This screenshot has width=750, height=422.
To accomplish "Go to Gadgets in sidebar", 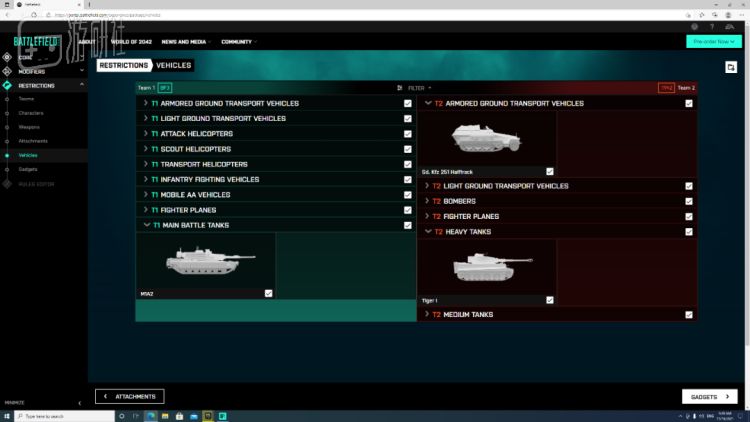I will (x=28, y=169).
